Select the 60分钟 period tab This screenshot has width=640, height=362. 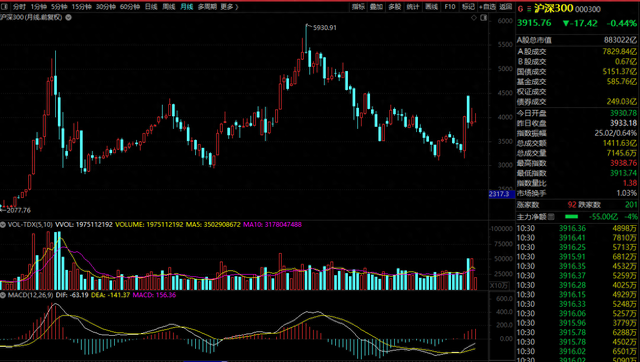coord(130,7)
